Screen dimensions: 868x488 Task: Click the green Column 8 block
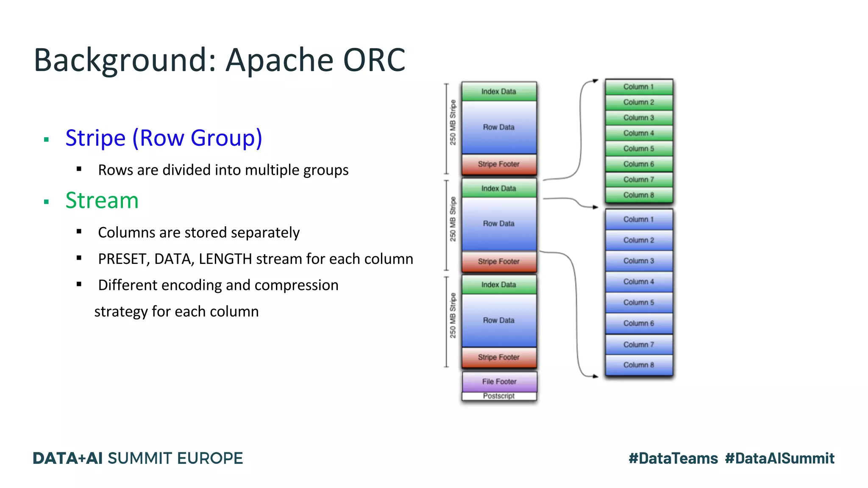tap(639, 195)
